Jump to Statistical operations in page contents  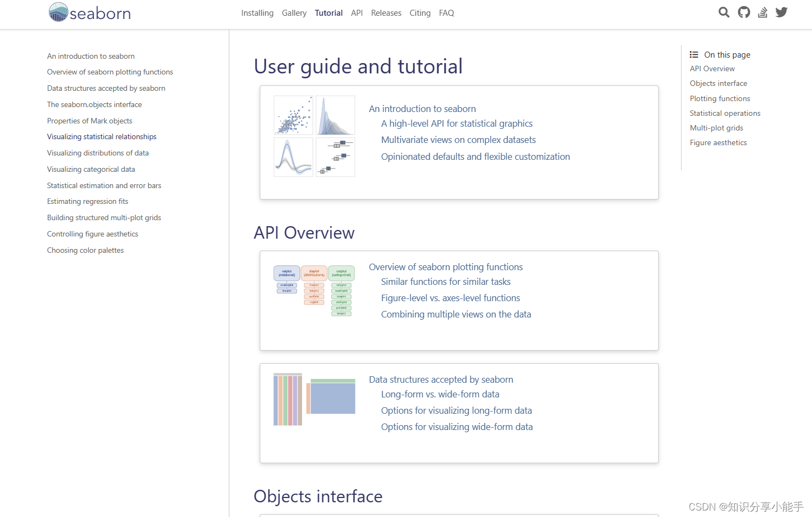pos(725,113)
